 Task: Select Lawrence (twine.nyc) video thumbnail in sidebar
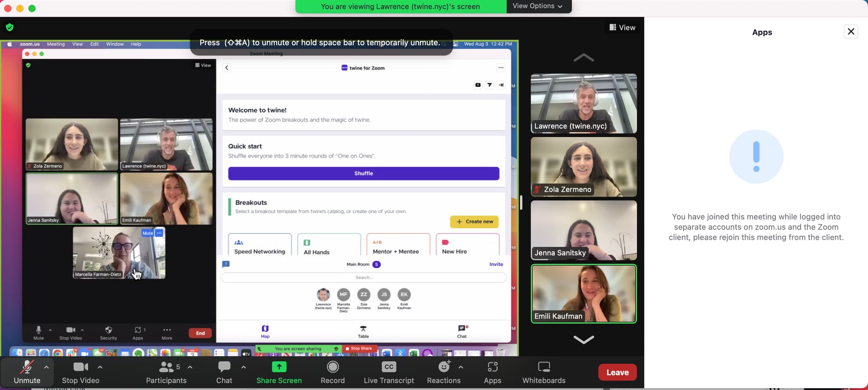click(x=584, y=104)
